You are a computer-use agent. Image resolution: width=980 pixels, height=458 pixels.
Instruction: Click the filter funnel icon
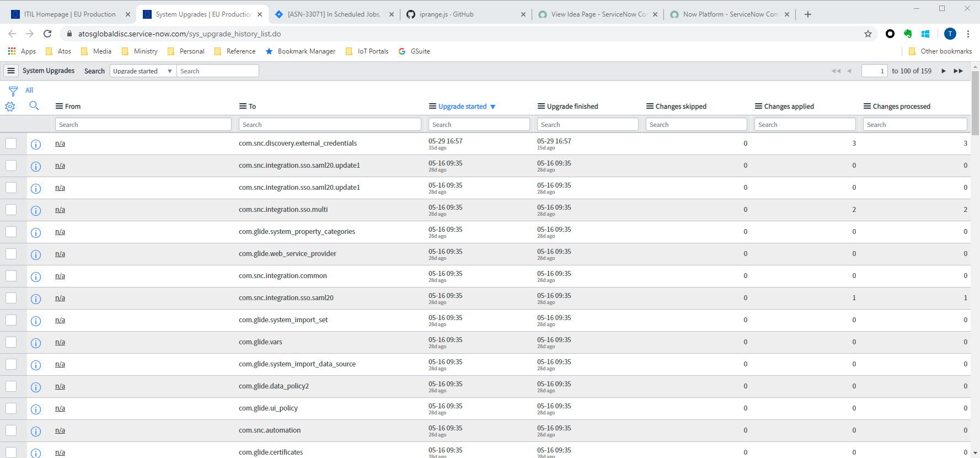click(13, 91)
